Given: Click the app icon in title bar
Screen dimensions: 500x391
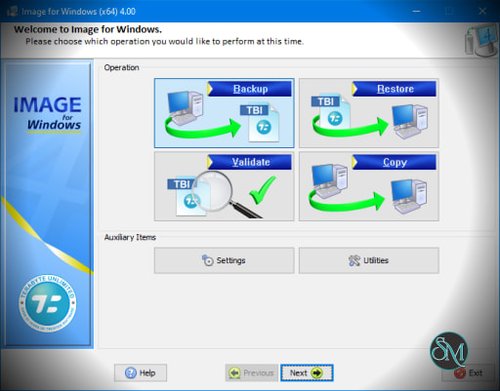Looking at the screenshot, I should click(13, 11).
